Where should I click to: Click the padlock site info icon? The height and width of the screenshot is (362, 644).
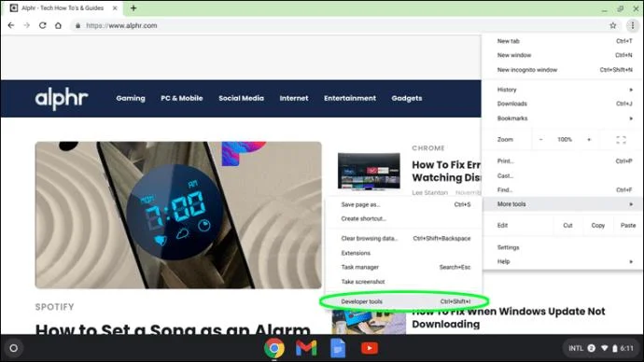(77, 25)
